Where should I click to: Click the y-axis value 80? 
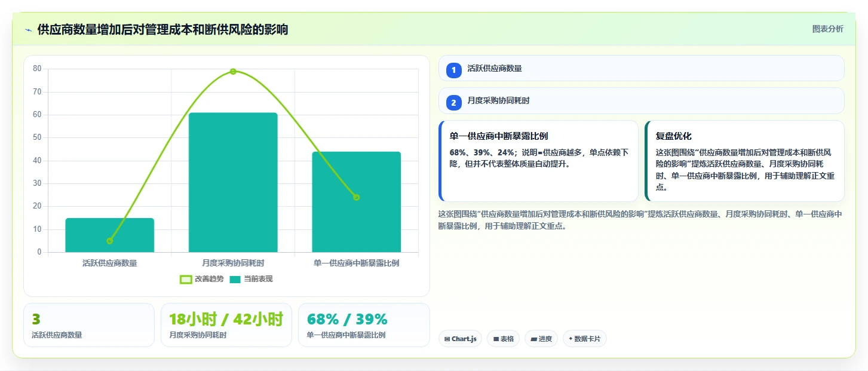(37, 69)
